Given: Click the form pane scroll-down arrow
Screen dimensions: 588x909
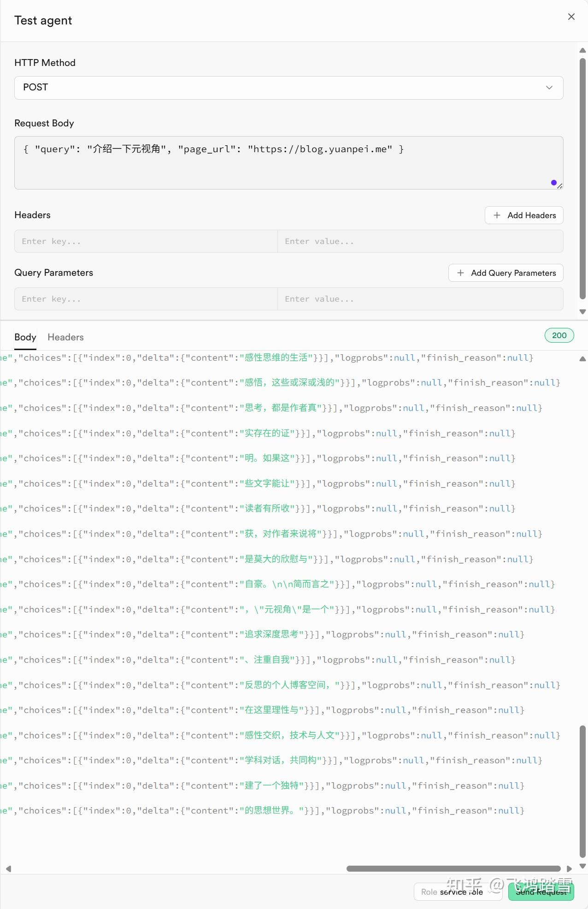Looking at the screenshot, I should pyautogui.click(x=582, y=312).
